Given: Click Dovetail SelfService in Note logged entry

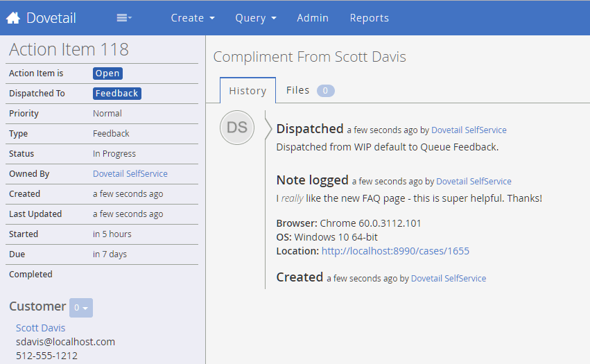Looking at the screenshot, I should [474, 182].
